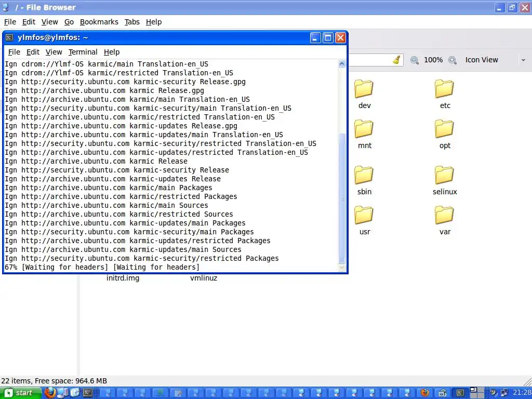Click the terminal window title icon

pos(9,37)
